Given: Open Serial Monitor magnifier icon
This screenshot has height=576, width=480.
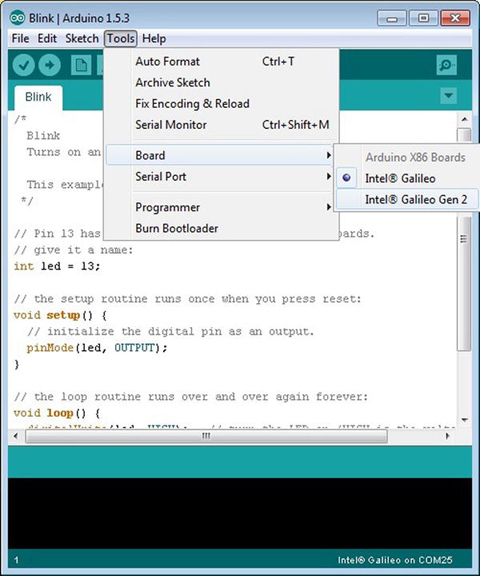Looking at the screenshot, I should pos(446,65).
